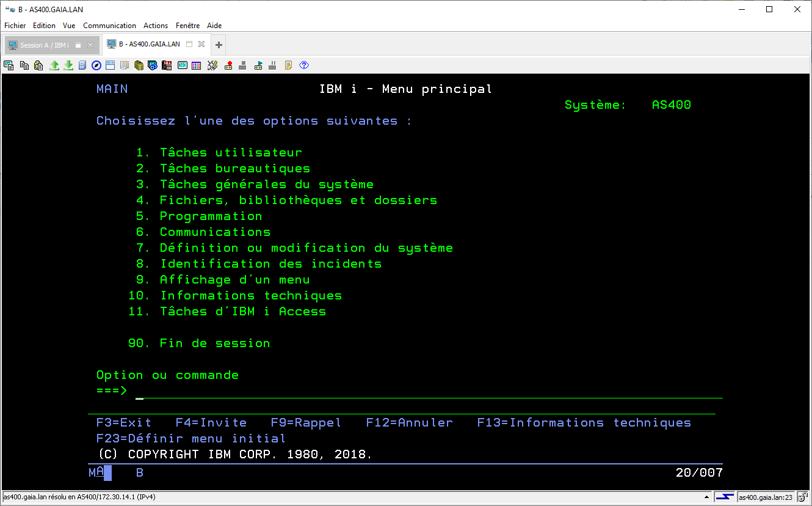Switch to the Session A / IBM i tab
The image size is (812, 506).
click(x=51, y=45)
